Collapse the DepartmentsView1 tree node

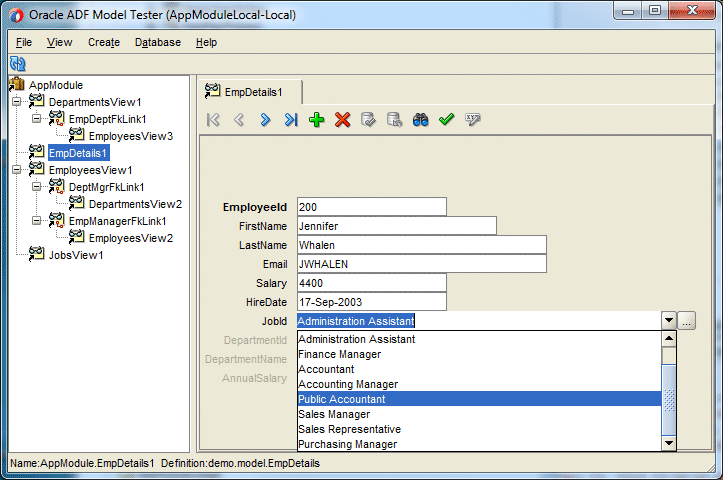tap(17, 101)
